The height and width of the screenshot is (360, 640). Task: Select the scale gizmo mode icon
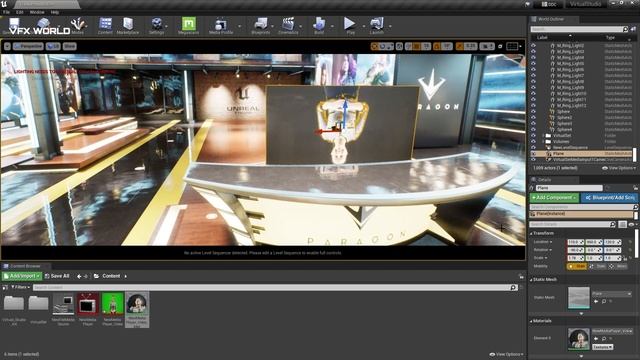[x=390, y=47]
